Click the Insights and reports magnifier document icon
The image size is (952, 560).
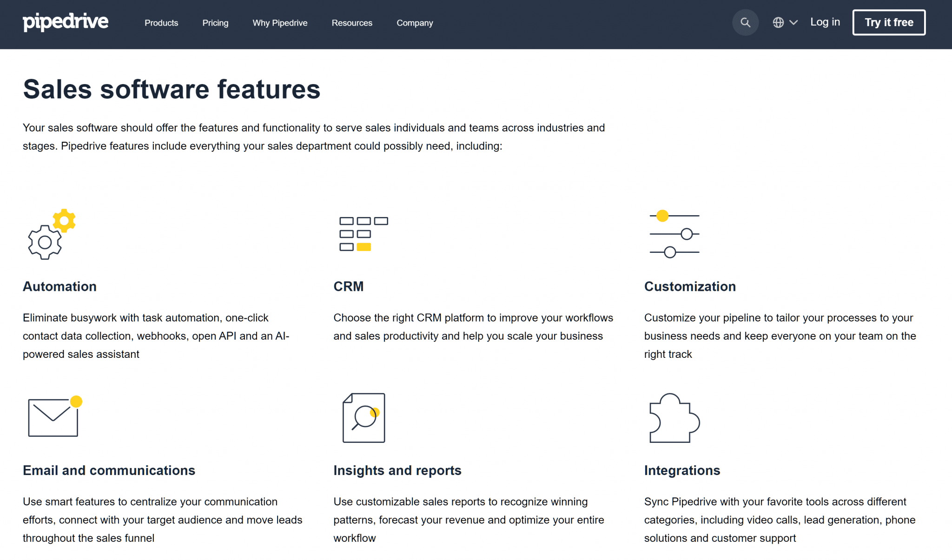coord(363,417)
